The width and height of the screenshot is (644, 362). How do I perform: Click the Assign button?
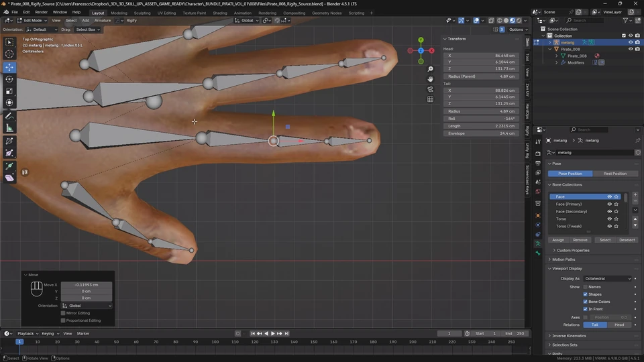557,240
